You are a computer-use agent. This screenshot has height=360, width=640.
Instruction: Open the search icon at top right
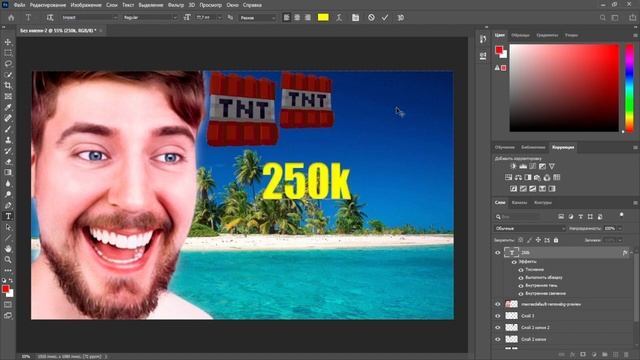click(602, 18)
